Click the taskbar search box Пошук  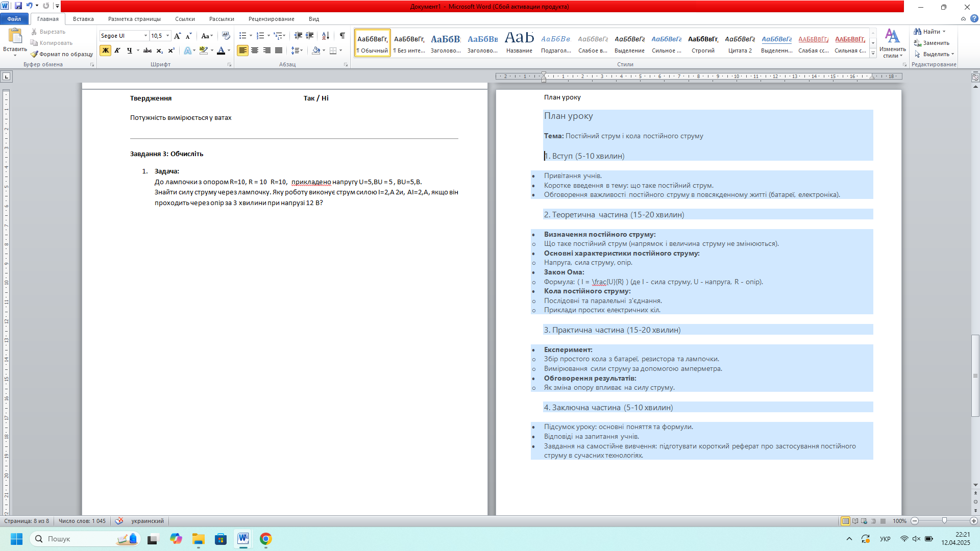85,539
